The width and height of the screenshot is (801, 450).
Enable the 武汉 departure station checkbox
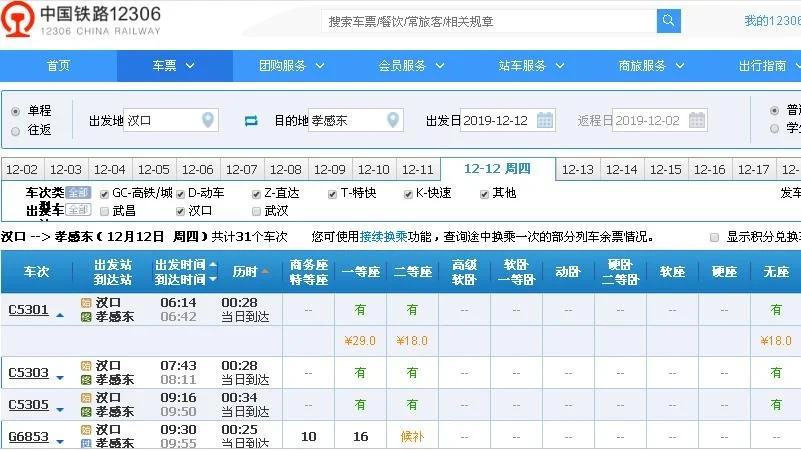point(256,211)
